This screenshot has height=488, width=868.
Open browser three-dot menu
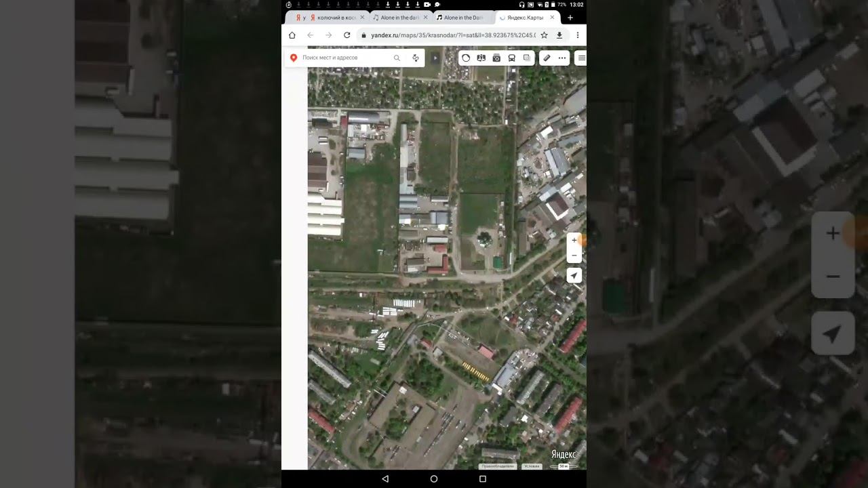[578, 35]
